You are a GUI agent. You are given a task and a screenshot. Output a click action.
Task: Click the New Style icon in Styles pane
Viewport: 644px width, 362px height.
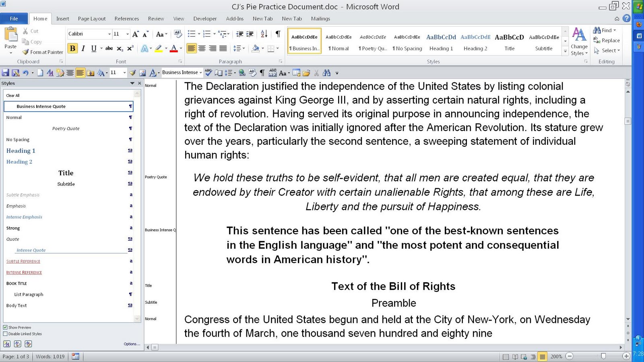click(x=7, y=344)
